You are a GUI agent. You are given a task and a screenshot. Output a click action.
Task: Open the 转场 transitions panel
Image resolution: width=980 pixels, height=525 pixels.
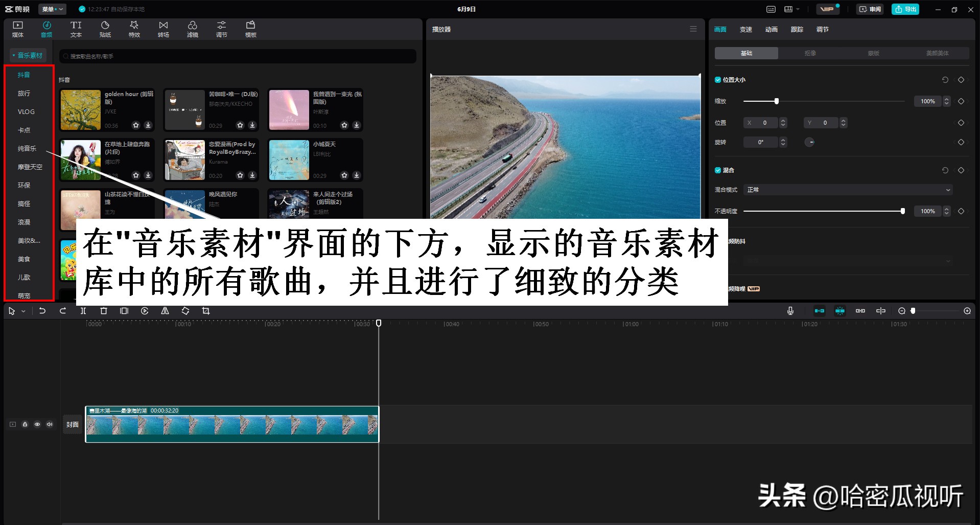(164, 28)
